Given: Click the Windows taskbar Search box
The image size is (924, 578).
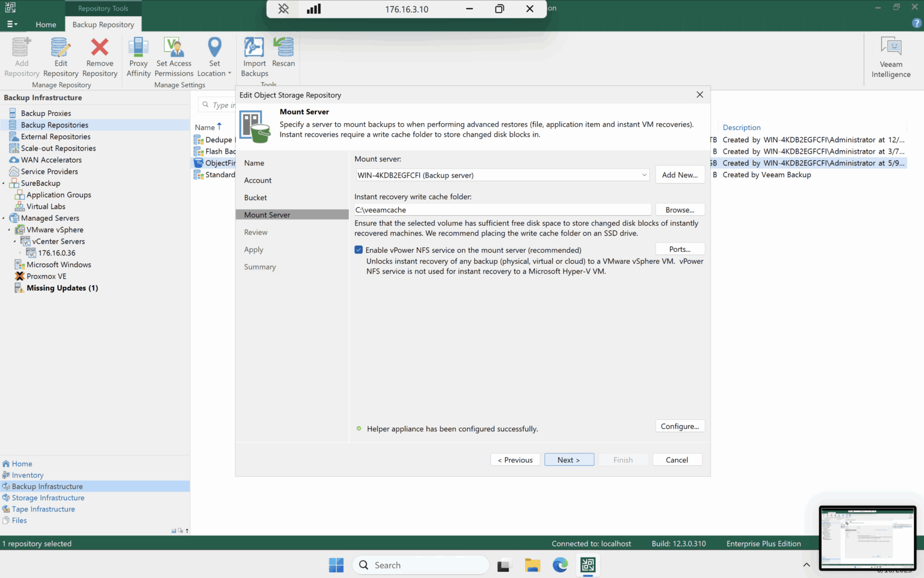Looking at the screenshot, I should tap(420, 565).
